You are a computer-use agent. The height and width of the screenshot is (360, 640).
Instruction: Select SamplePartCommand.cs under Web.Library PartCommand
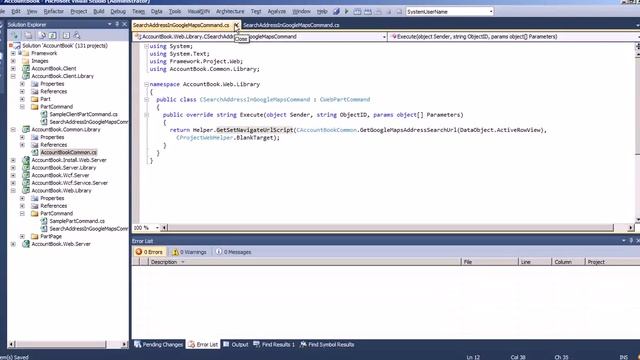77,221
